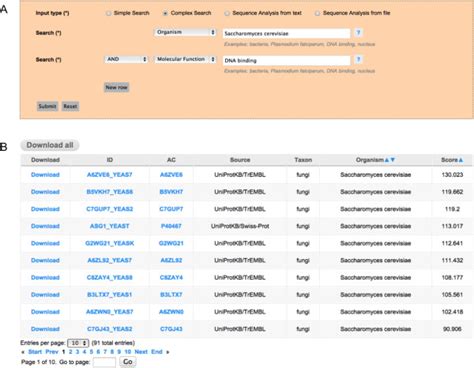Download the ABG1_YEAST entry
This screenshot has height=368, width=474.
point(45,226)
